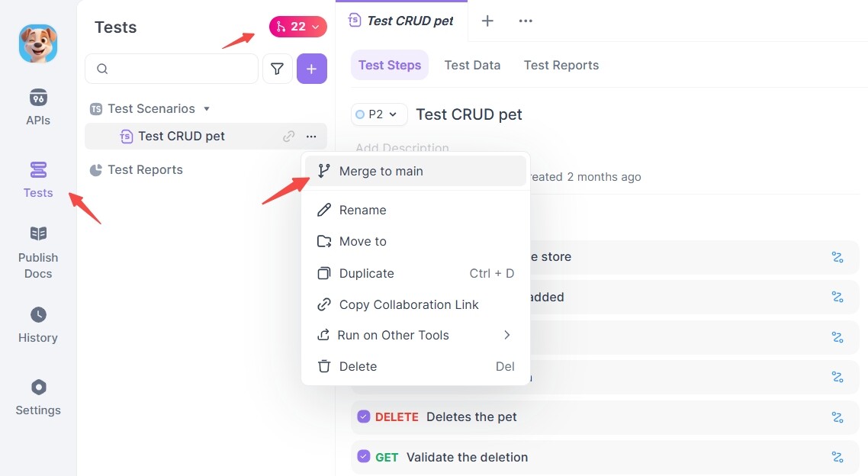Click the dog avatar project logo
Image resolution: width=868 pixels, height=476 pixels.
tap(38, 43)
